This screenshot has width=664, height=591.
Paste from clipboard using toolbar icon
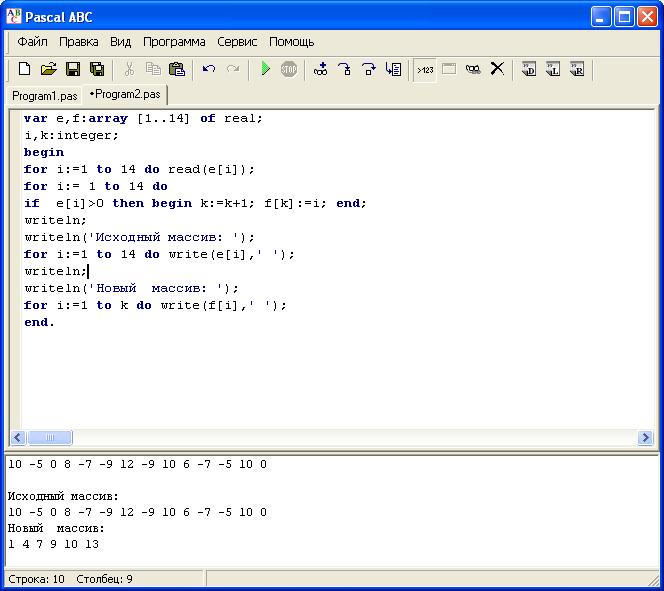pyautogui.click(x=177, y=69)
